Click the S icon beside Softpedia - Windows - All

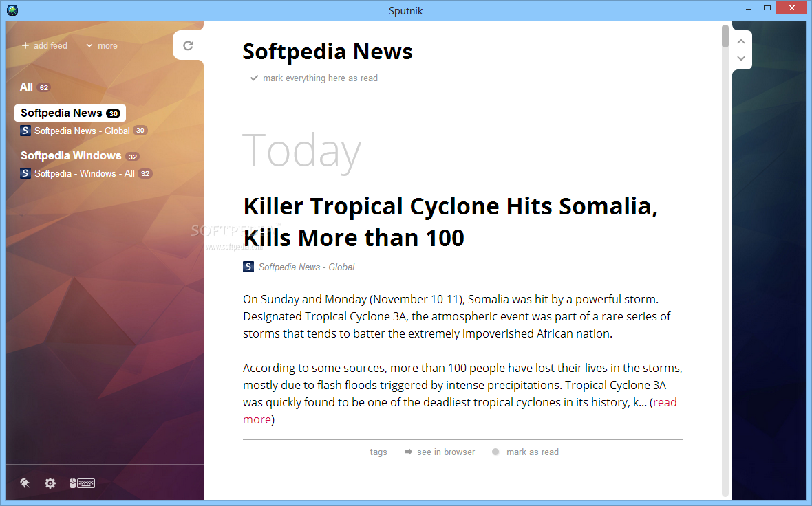[25, 173]
